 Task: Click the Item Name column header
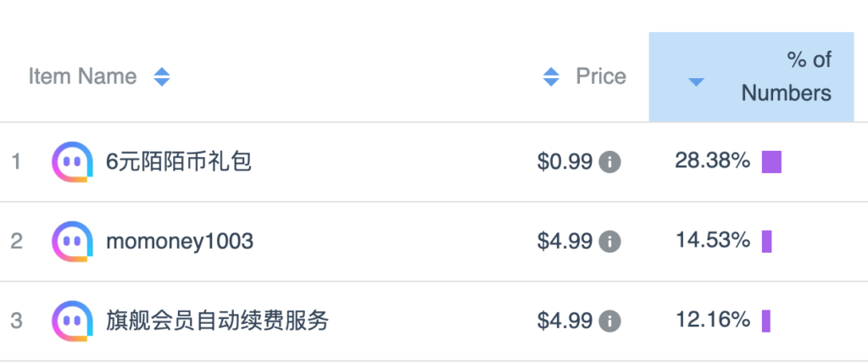point(82,76)
